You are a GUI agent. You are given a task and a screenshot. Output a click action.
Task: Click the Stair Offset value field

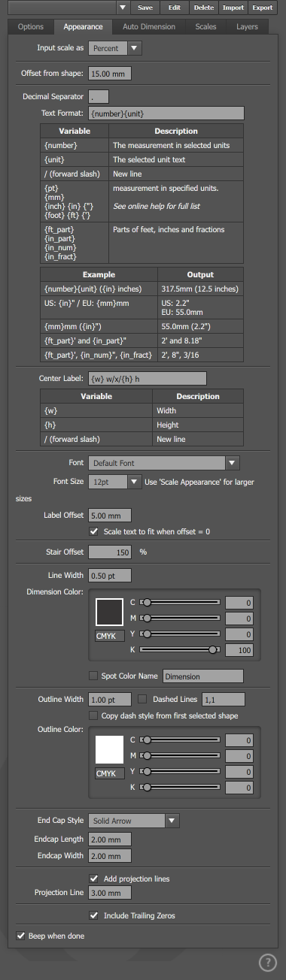pos(110,552)
